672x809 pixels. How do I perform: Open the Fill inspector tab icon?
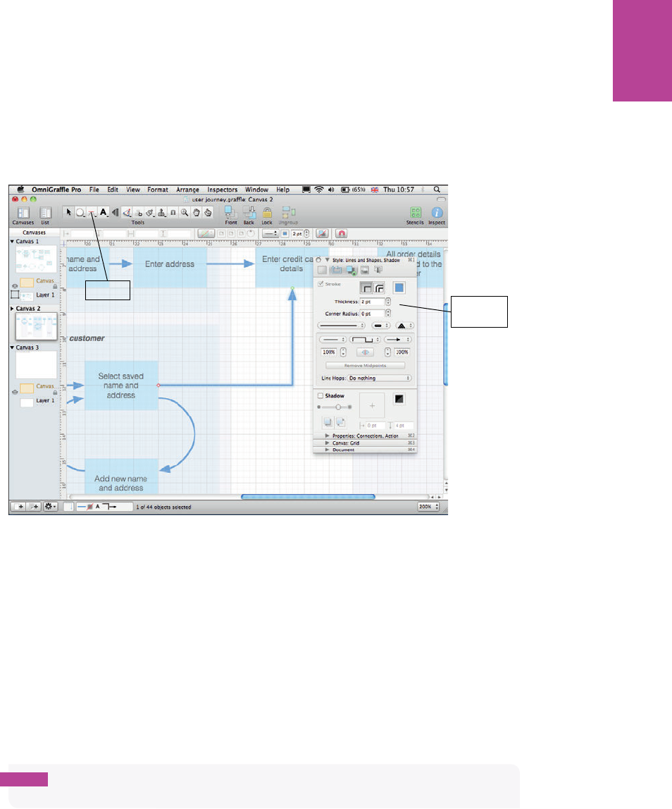coord(323,270)
